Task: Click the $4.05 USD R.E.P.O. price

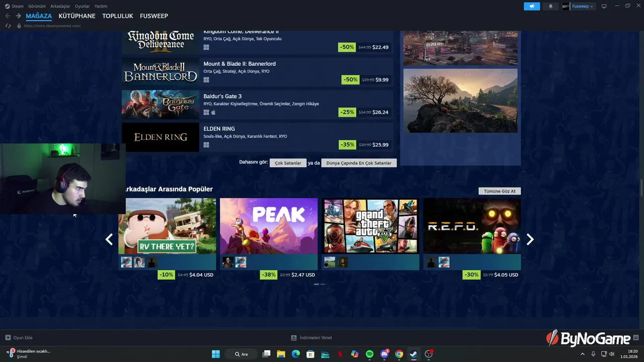Action: click(x=506, y=275)
